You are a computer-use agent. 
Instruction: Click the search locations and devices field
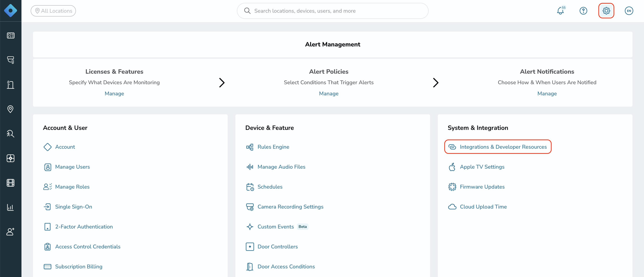[333, 11]
